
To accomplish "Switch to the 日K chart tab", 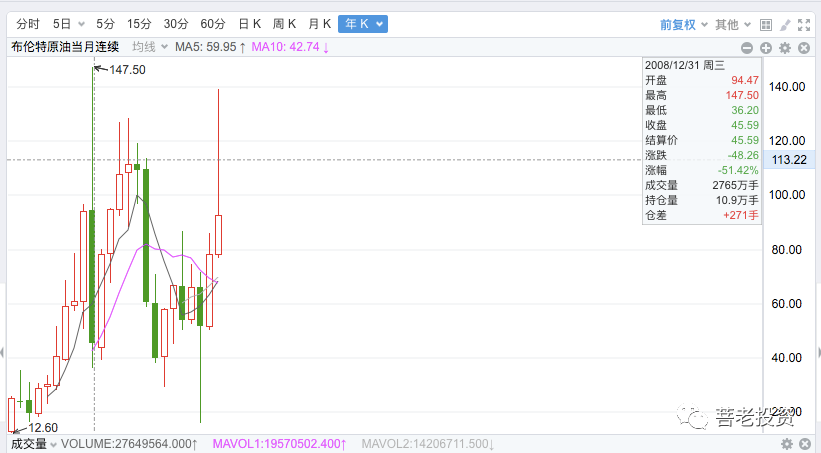I will pyautogui.click(x=248, y=24).
